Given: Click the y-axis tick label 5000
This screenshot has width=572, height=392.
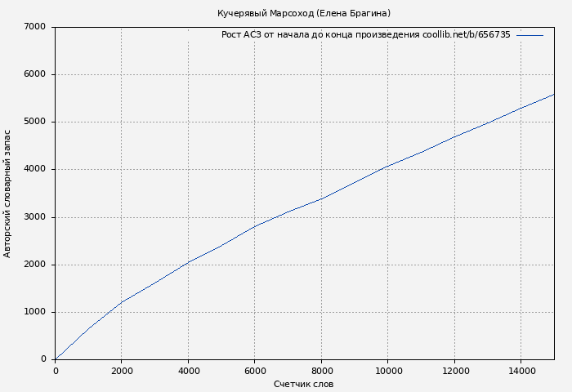Looking at the screenshot, I should click(x=35, y=122).
